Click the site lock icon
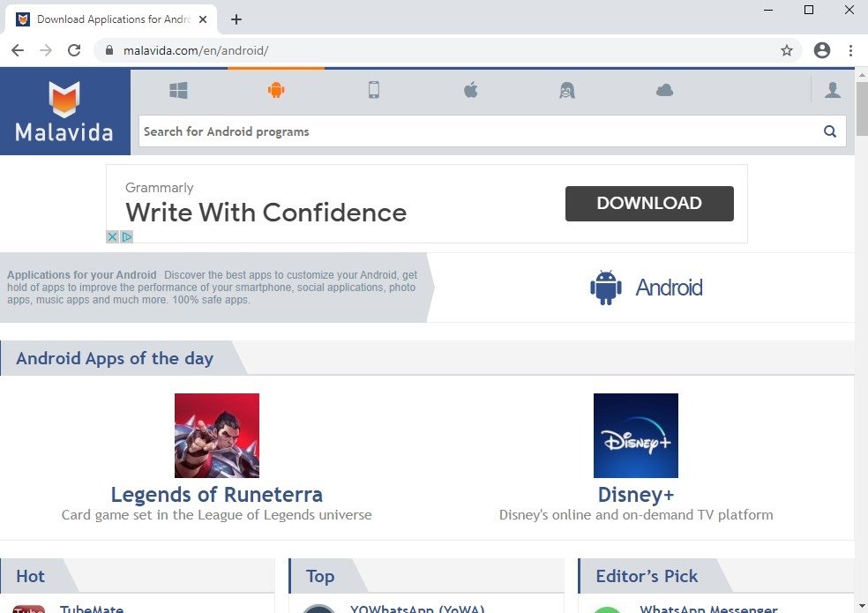 (x=109, y=50)
